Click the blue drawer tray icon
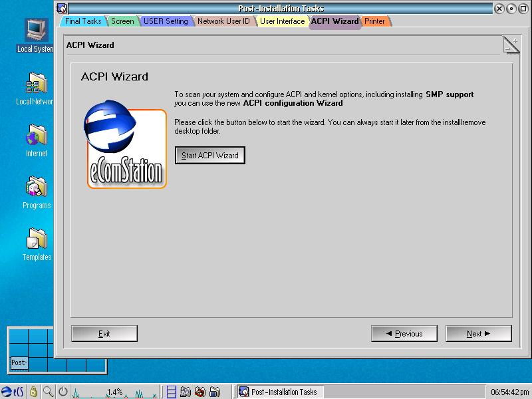532x399 pixels. (x=172, y=392)
